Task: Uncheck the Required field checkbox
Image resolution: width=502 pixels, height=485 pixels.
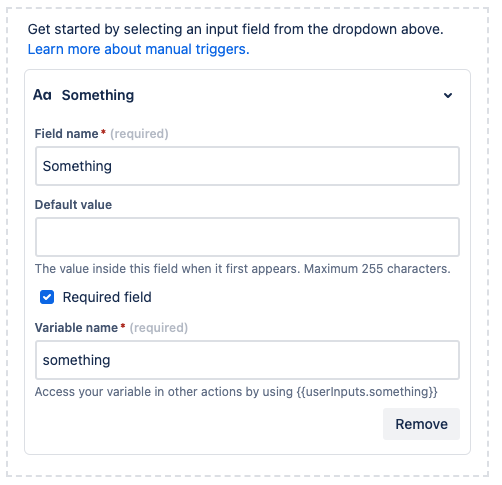Action: (x=47, y=297)
